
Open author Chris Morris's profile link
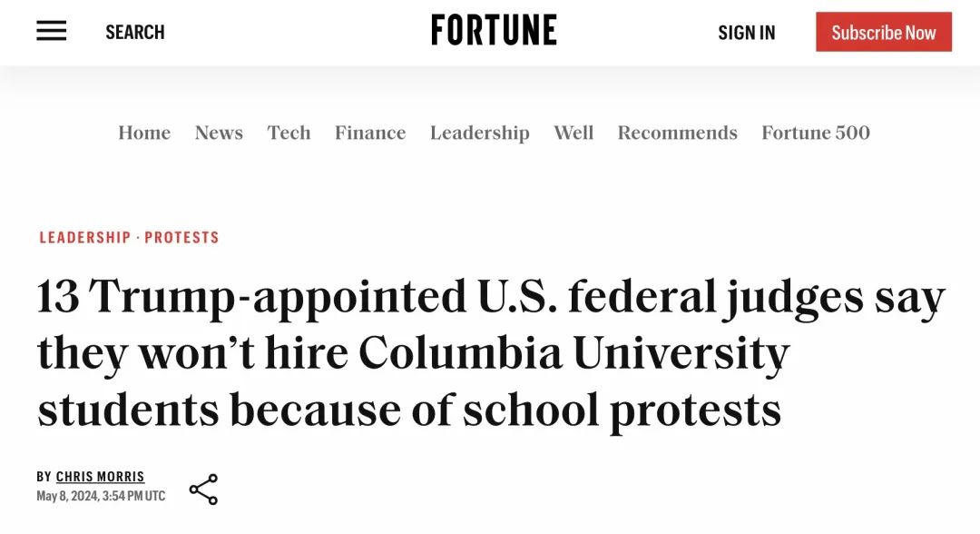(100, 477)
